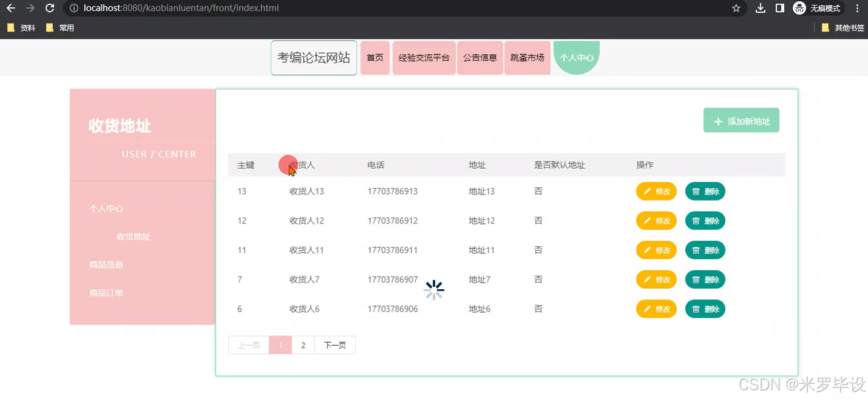
Task: Click the 地址6 cell
Action: coord(480,309)
